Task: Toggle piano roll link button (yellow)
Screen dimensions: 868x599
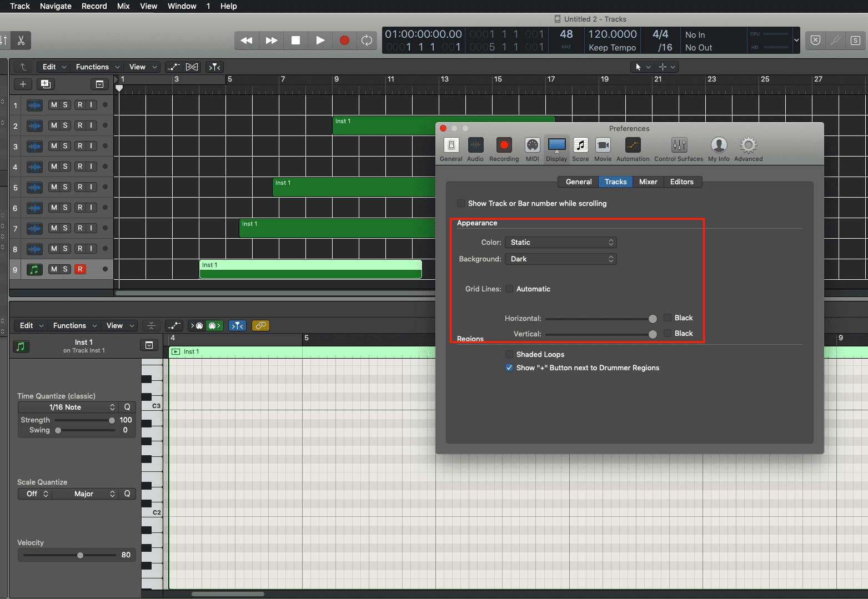Action: pyautogui.click(x=260, y=326)
